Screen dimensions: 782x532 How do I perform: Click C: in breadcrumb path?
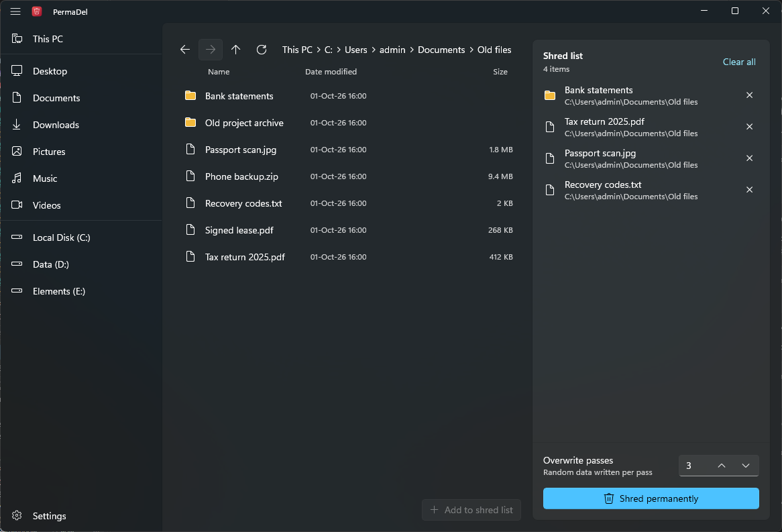(x=328, y=50)
